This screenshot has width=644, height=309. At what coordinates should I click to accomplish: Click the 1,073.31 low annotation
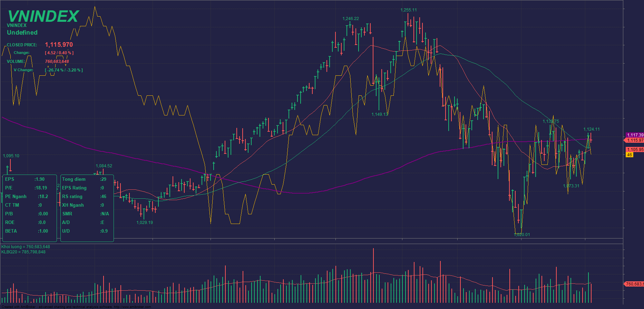coord(571,186)
